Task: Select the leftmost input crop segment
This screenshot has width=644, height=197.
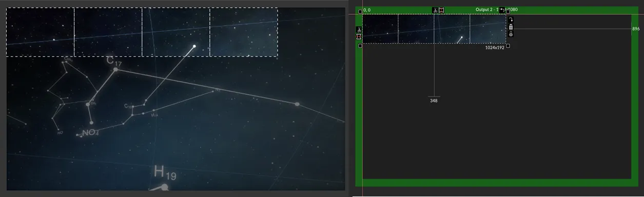Action: 40,32
